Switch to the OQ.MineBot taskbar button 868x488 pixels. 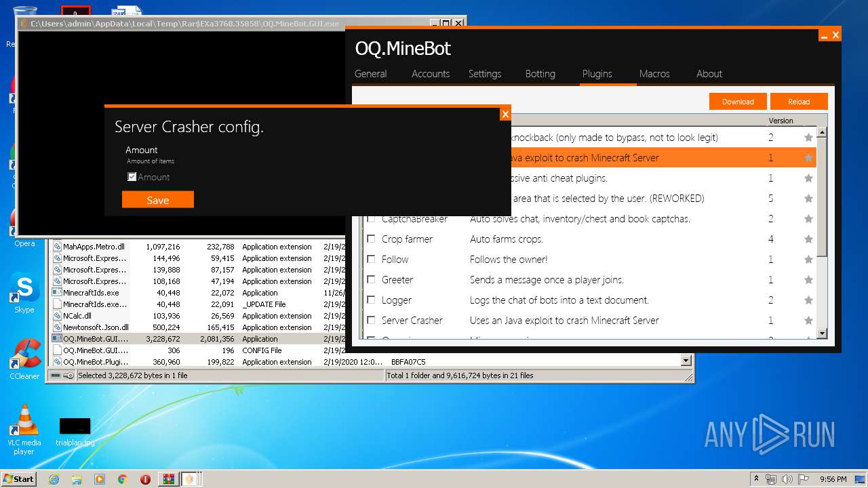click(191, 479)
